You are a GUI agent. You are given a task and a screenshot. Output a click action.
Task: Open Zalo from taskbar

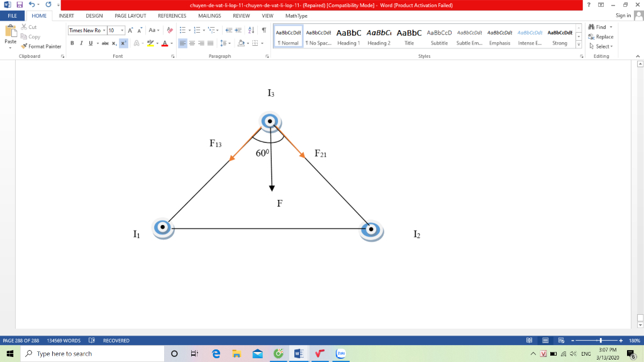(x=340, y=353)
